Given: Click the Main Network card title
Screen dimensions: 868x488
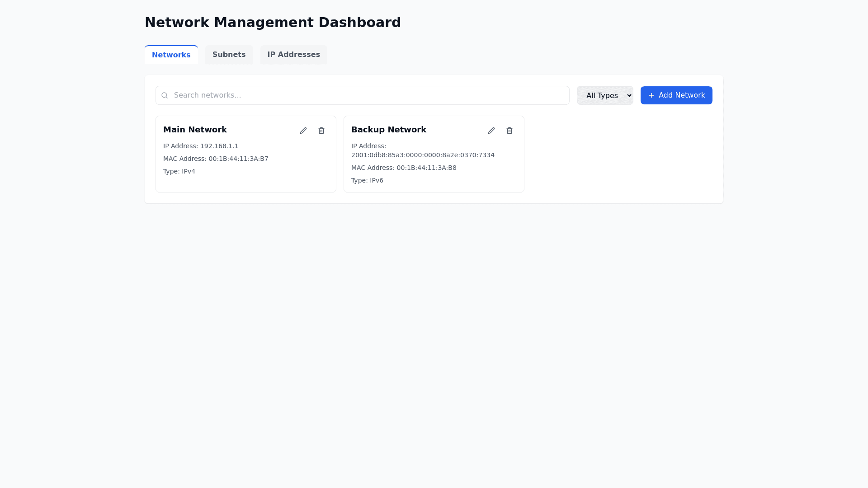Looking at the screenshot, I should point(195,130).
